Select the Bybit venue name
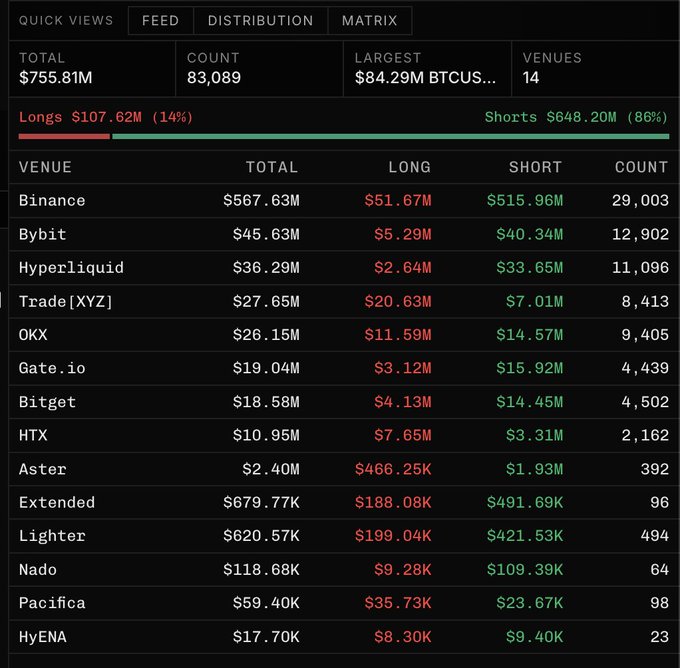The image size is (680, 668). [42, 234]
